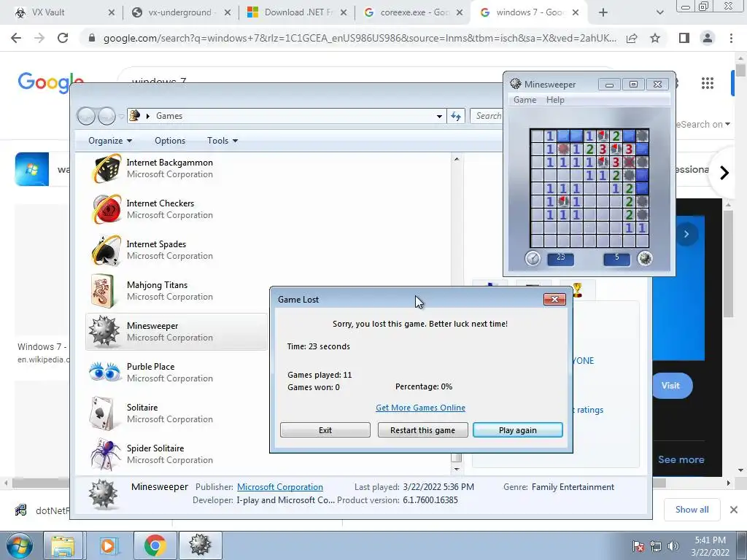Bookmark this page with the star icon
Screen dimensions: 747x560
pos(655,38)
